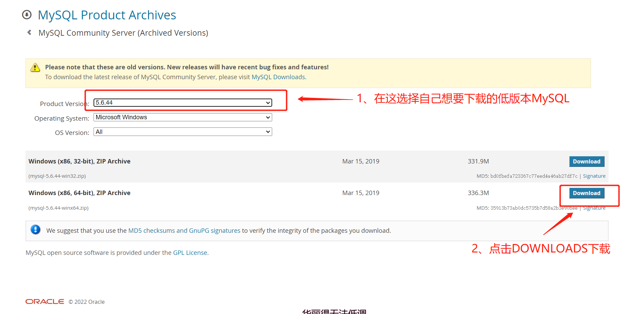The image size is (644, 314).
Task: Open the MD5 checksums and GnuPG signatures link
Action: click(x=184, y=230)
